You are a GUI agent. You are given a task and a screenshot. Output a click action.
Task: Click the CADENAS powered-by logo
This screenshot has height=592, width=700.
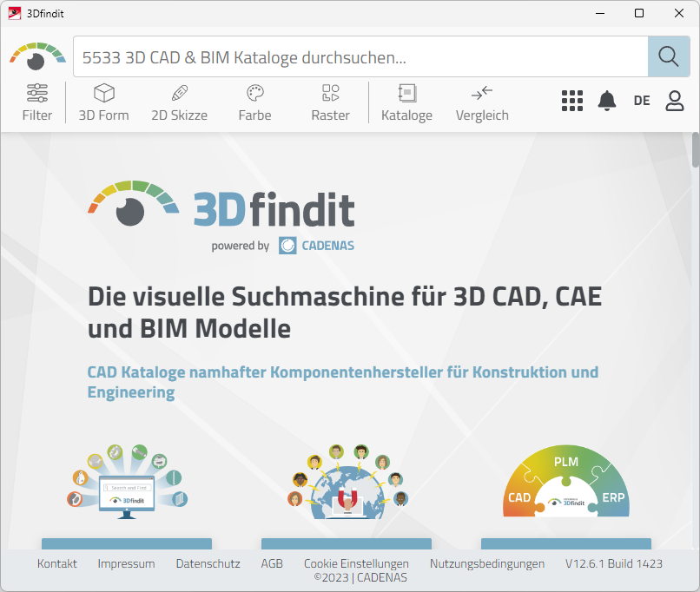tap(316, 246)
